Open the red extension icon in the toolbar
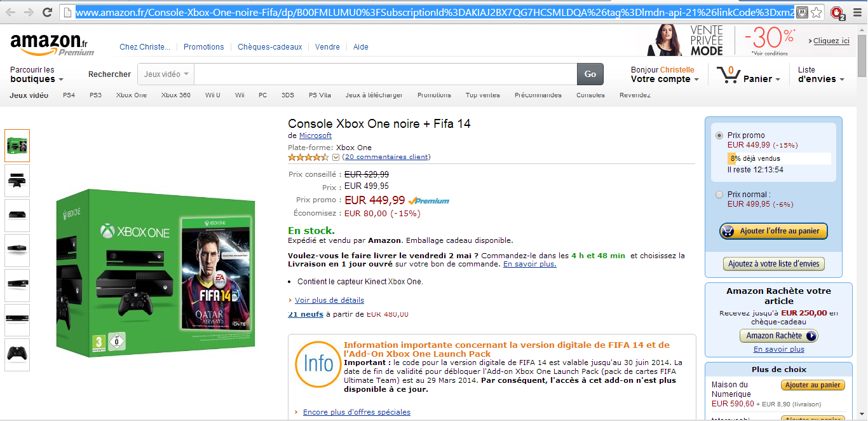This screenshot has width=868, height=421. pyautogui.click(x=838, y=13)
